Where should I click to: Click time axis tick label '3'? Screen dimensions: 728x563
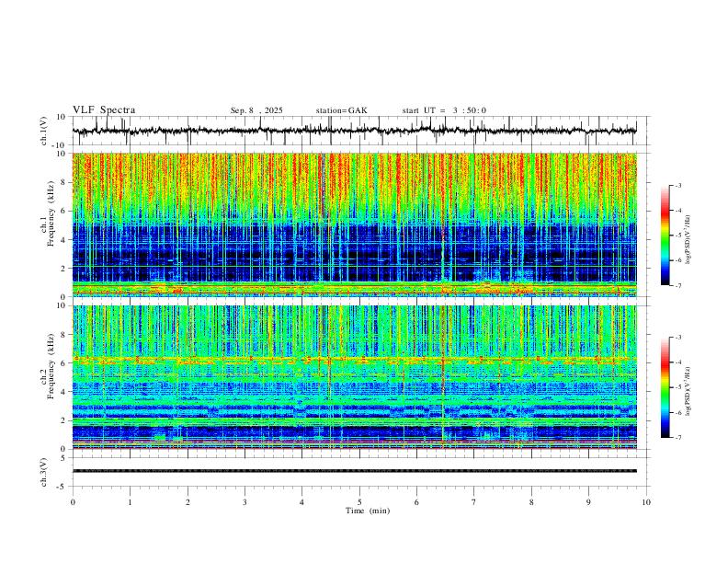point(245,502)
